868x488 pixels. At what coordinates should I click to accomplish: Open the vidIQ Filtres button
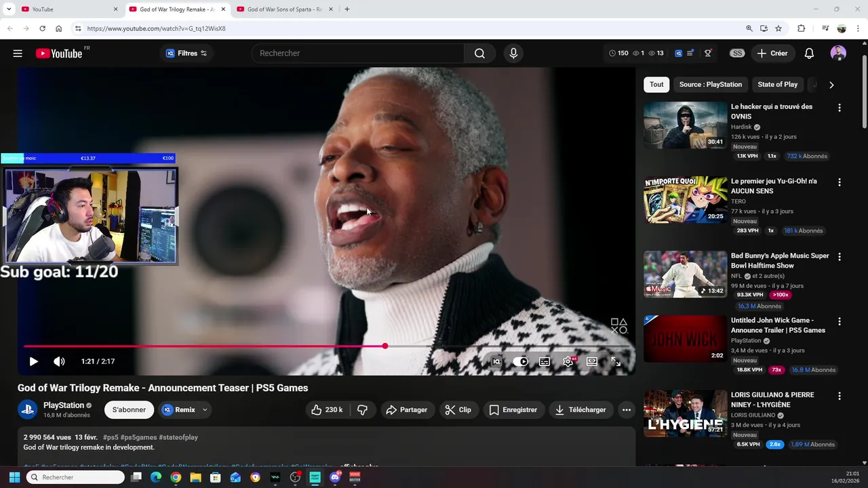pyautogui.click(x=186, y=54)
